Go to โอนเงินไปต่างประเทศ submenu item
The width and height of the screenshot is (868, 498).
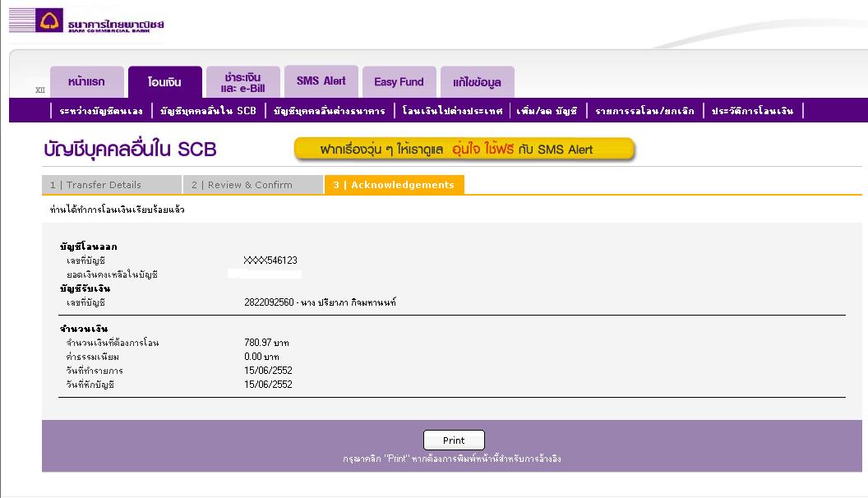point(453,111)
